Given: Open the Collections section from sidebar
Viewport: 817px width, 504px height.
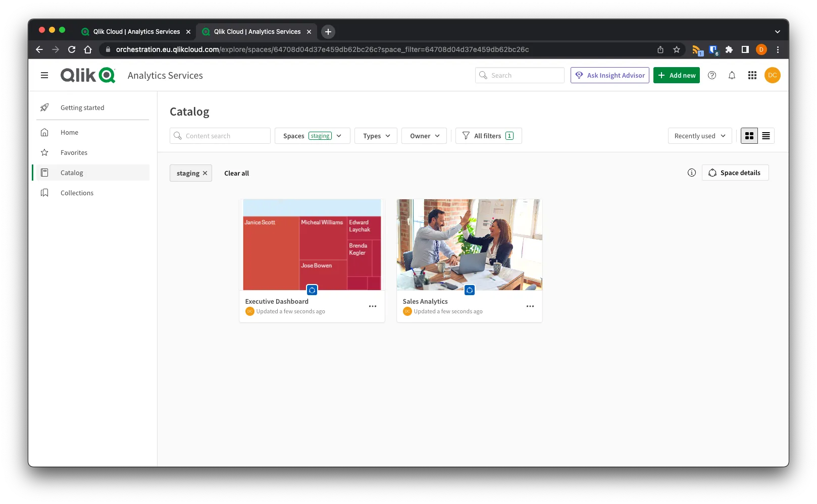Looking at the screenshot, I should (x=77, y=192).
